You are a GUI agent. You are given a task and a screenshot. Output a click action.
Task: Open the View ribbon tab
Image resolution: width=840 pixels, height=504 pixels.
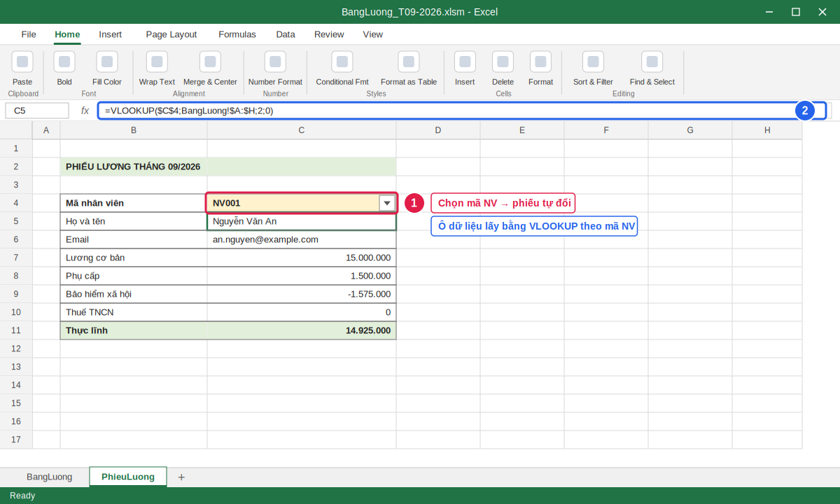point(372,34)
